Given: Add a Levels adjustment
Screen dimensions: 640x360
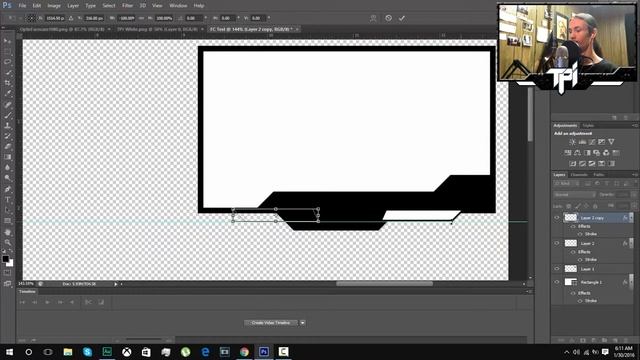Looking at the screenshot, I should [582, 142].
